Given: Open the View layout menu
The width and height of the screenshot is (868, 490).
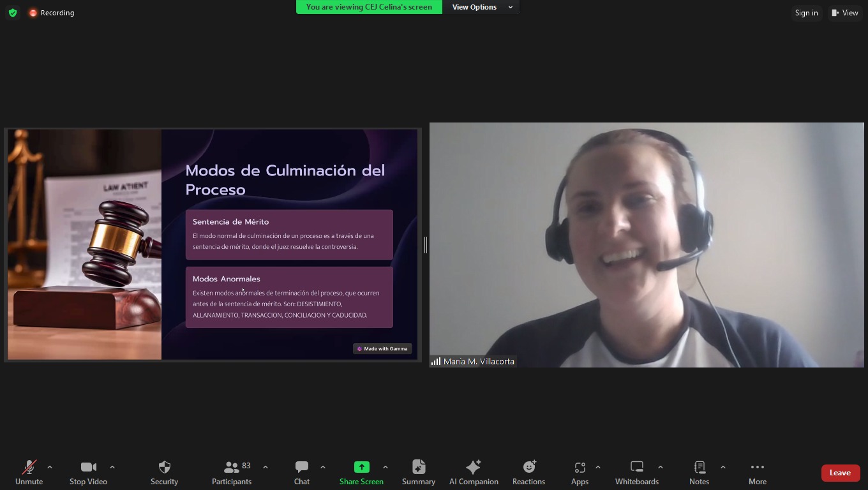Looking at the screenshot, I should coord(845,13).
